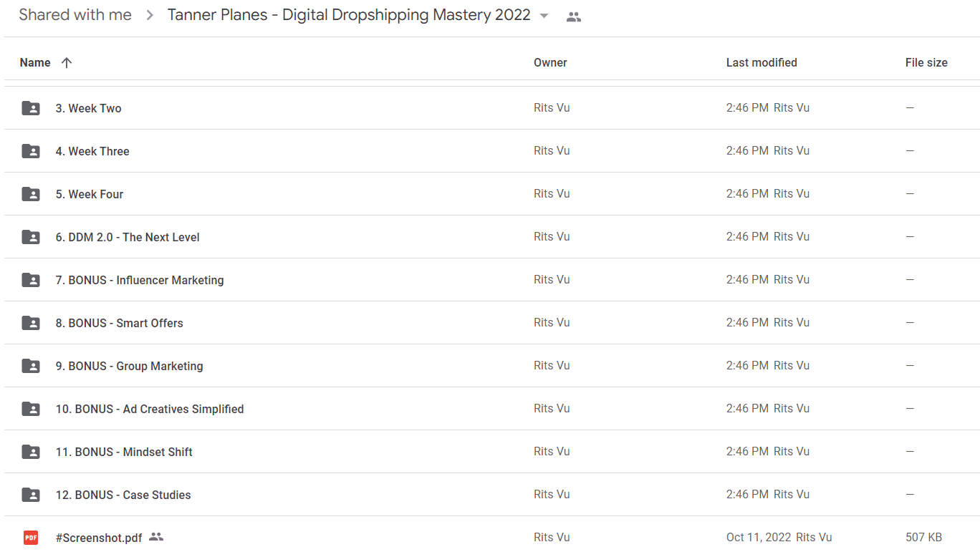Go to Shared with me breadcrumb

(x=75, y=15)
